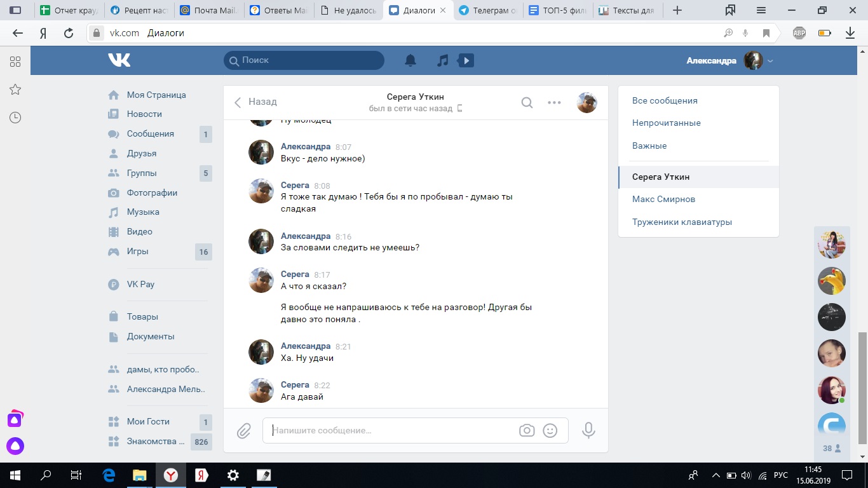Click the video player icon in VK header
This screenshot has width=868, height=488.
(466, 60)
